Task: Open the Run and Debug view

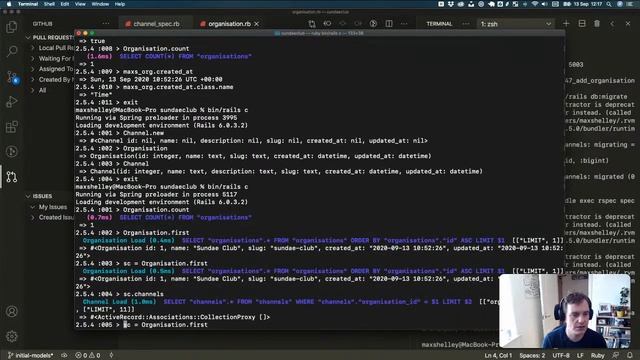Action: click(x=12, y=102)
